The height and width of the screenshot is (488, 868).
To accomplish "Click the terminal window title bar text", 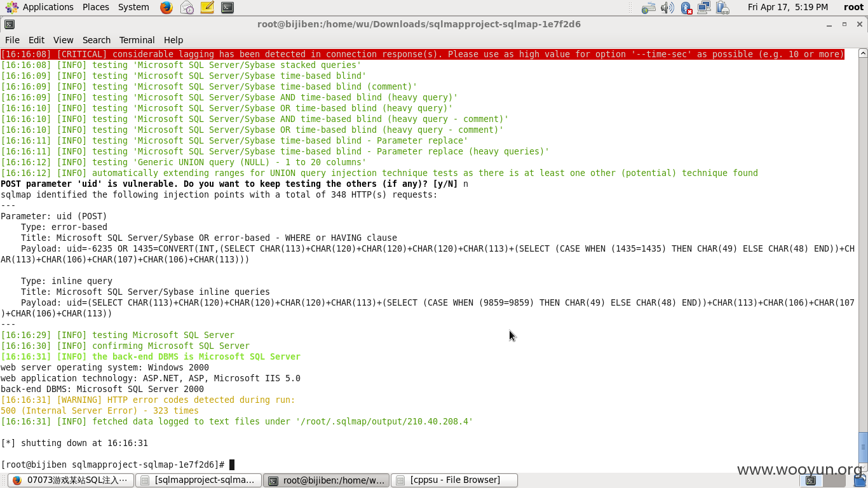I will pyautogui.click(x=419, y=24).
